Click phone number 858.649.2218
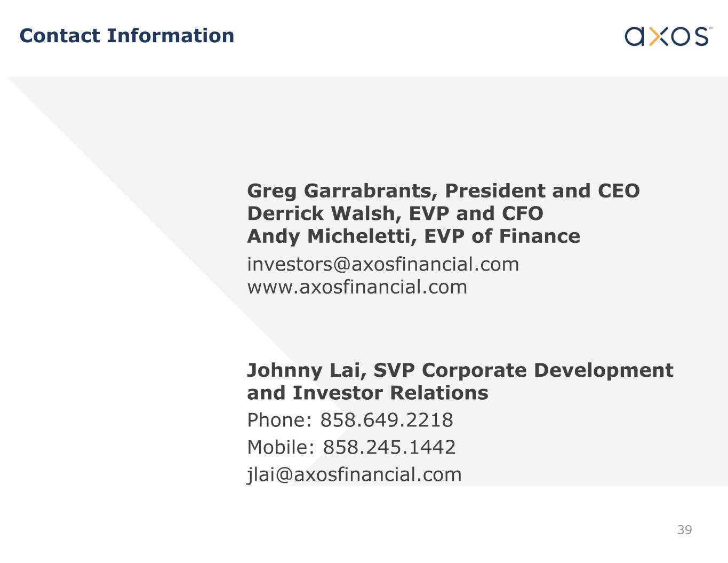 coord(386,420)
